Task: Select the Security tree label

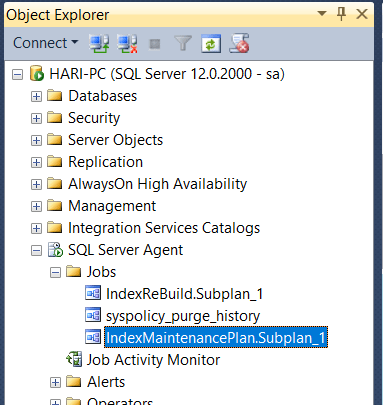Action: click(94, 118)
